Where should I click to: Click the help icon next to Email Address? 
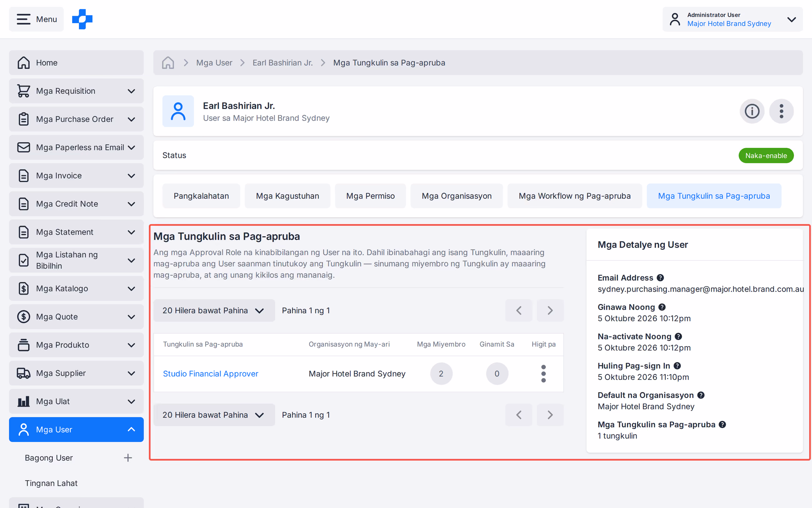point(660,278)
